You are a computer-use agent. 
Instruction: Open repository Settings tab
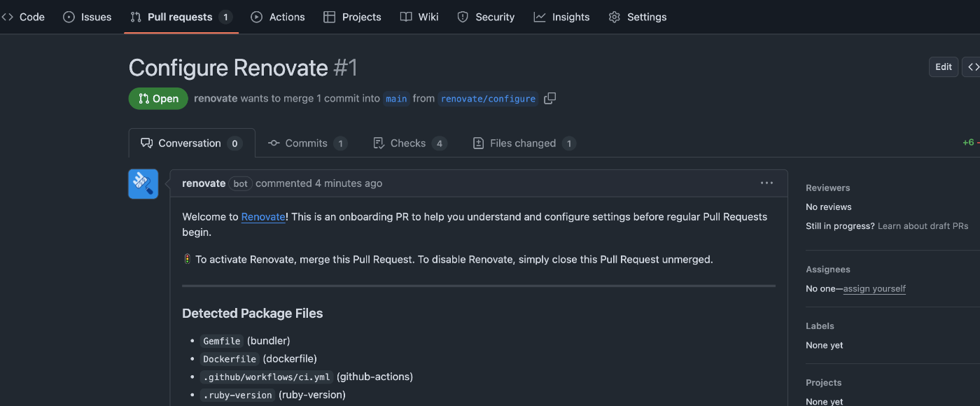638,17
